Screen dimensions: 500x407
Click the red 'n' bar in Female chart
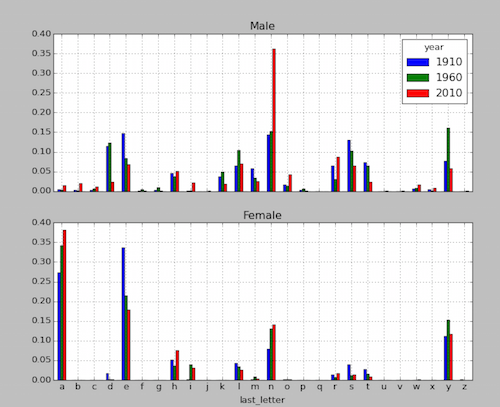click(274, 353)
